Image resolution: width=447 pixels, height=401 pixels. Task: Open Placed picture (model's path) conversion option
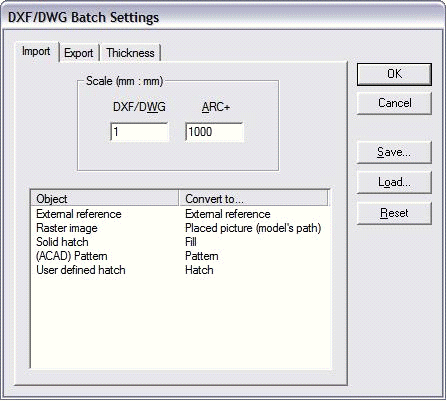pyautogui.click(x=253, y=228)
